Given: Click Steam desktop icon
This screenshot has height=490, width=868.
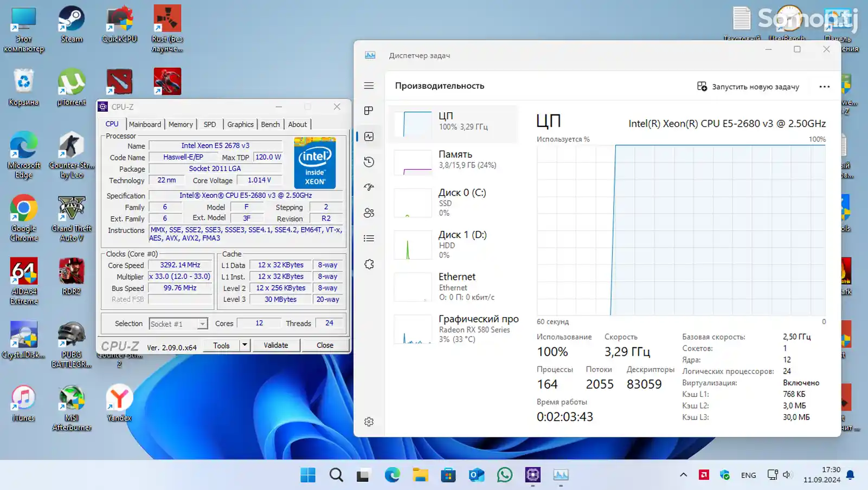Looking at the screenshot, I should coord(72,24).
